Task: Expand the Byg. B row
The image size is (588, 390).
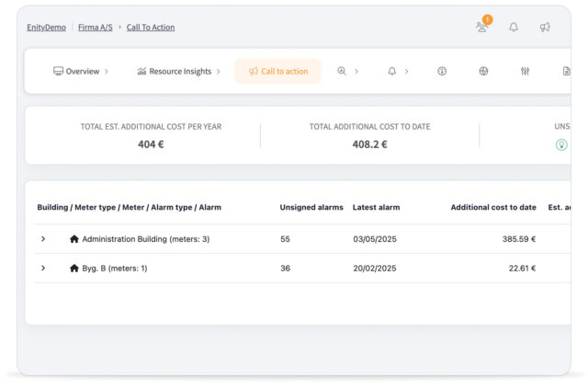Action: [43, 269]
